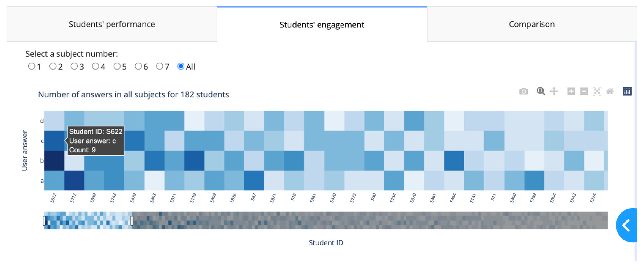Click the Autoscale icon
The image size is (644, 271).
(597, 91)
